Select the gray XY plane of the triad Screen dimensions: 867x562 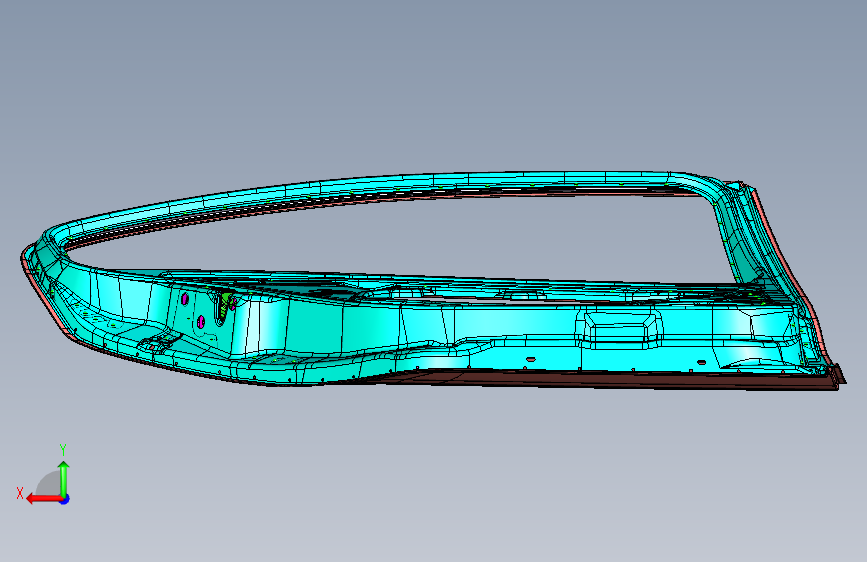49,485
